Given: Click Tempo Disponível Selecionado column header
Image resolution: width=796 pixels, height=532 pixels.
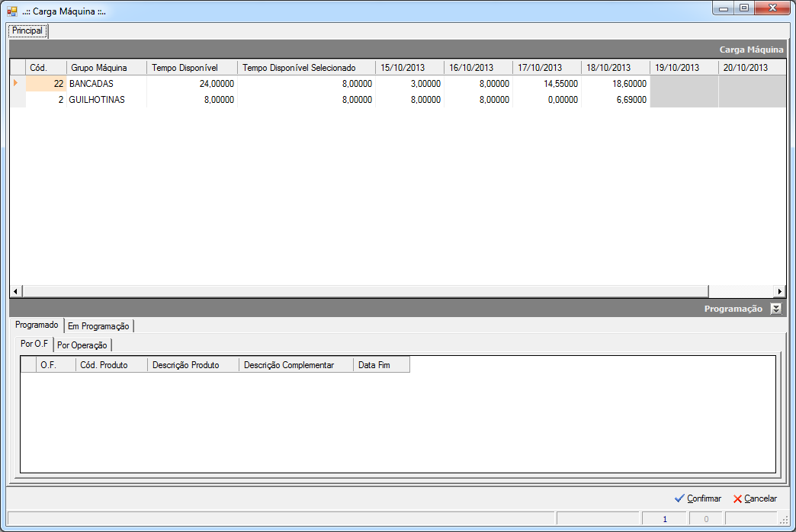Looking at the screenshot, I should coord(306,68).
